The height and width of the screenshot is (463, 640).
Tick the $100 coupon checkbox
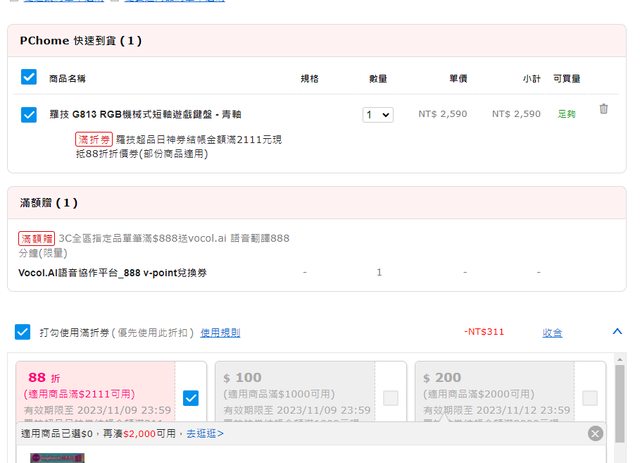[x=390, y=398]
